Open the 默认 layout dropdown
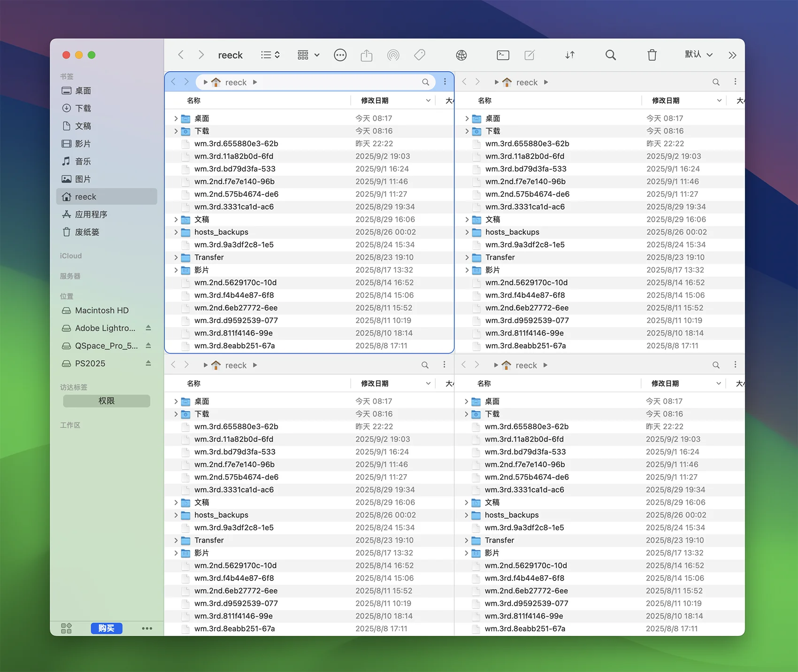The height and width of the screenshot is (672, 798). tap(698, 54)
